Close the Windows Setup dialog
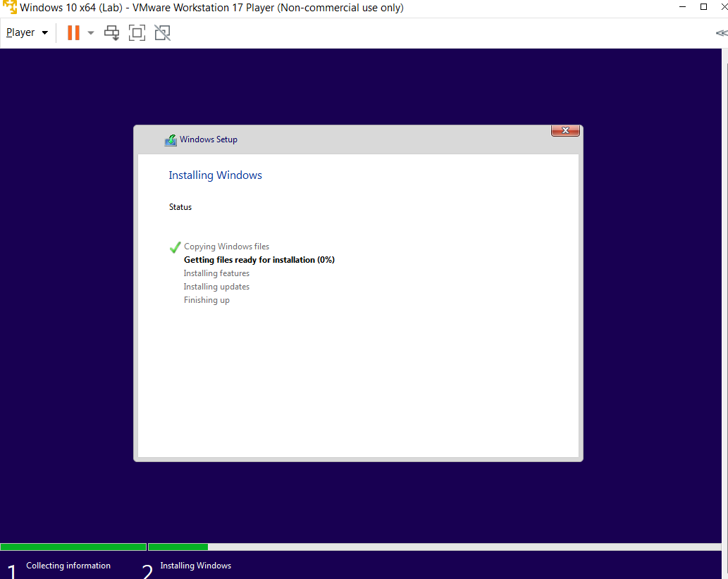 [565, 131]
